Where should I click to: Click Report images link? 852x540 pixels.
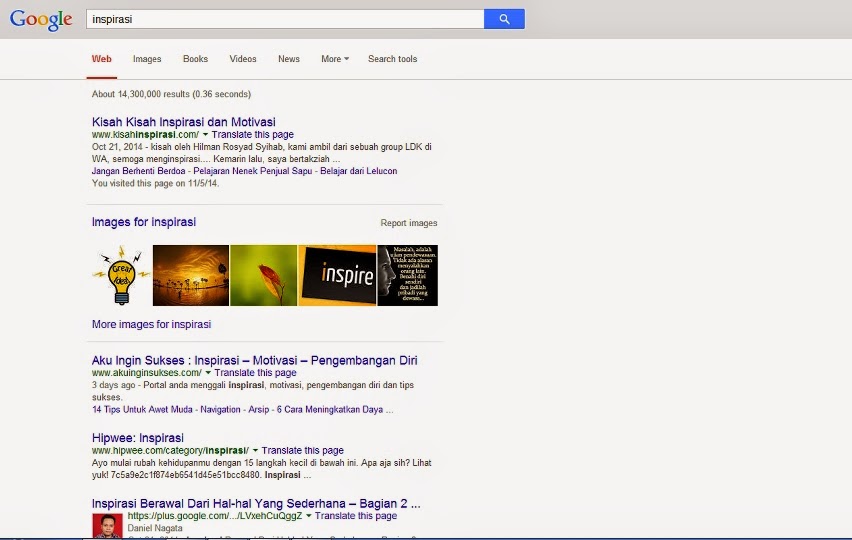[409, 223]
